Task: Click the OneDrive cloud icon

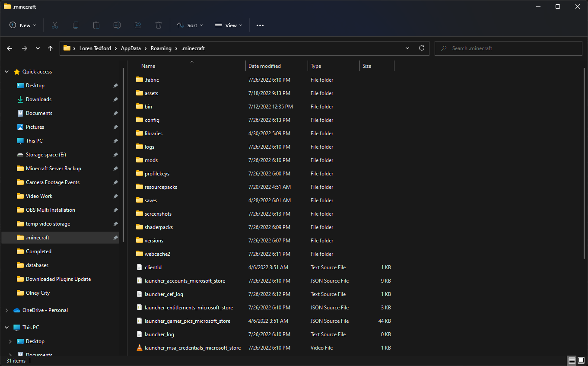Action: click(x=17, y=310)
